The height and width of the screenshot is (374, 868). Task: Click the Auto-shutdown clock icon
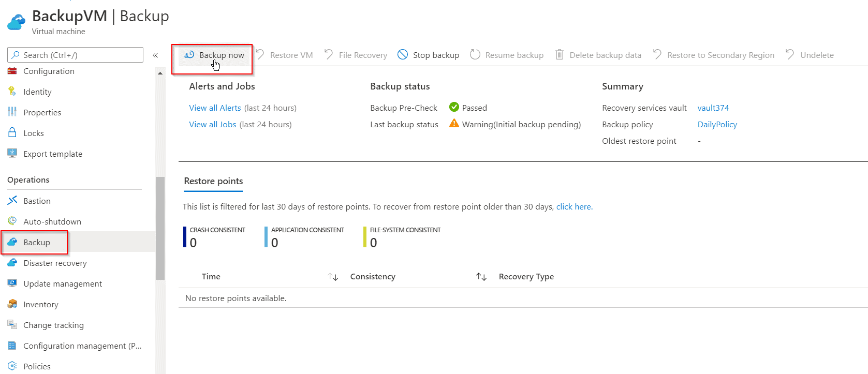pos(12,221)
